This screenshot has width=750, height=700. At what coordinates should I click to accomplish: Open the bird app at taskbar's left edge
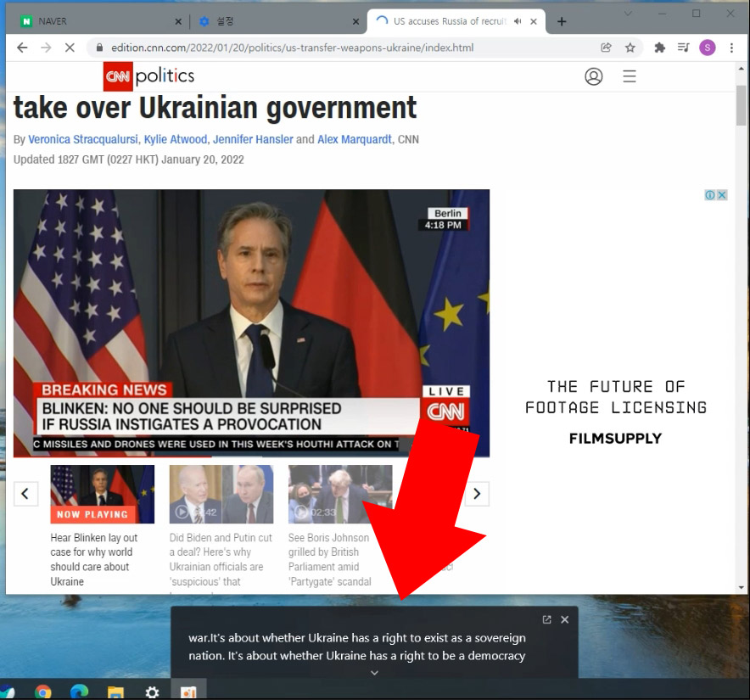point(7,692)
